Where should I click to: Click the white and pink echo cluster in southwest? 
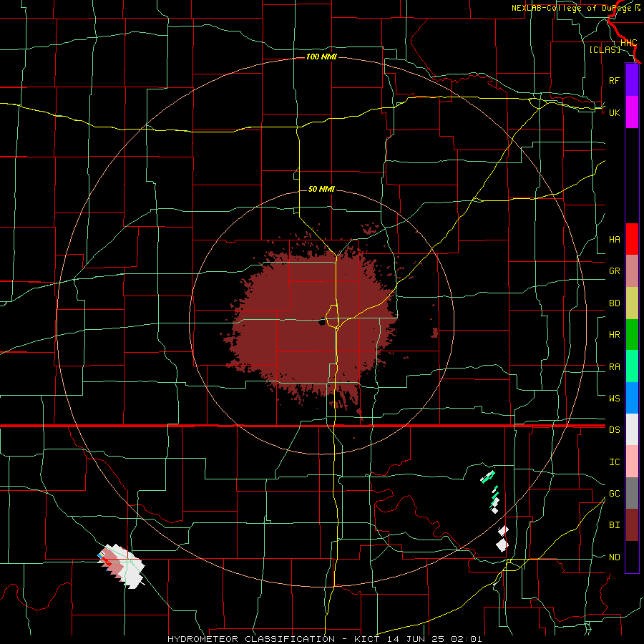point(121,566)
